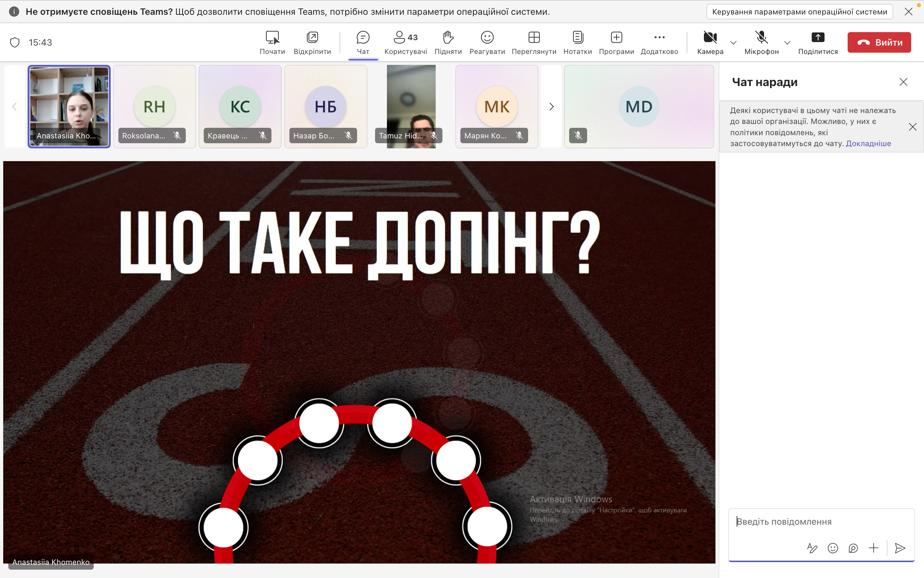Click muted mic icon on Кравець tile
The width and height of the screenshot is (924, 578).
[263, 135]
